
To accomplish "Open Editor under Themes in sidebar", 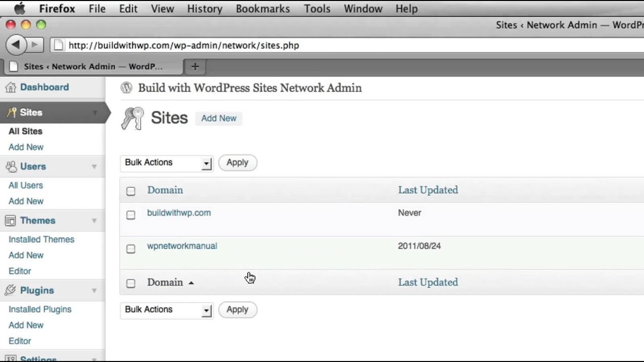I will click(x=20, y=271).
